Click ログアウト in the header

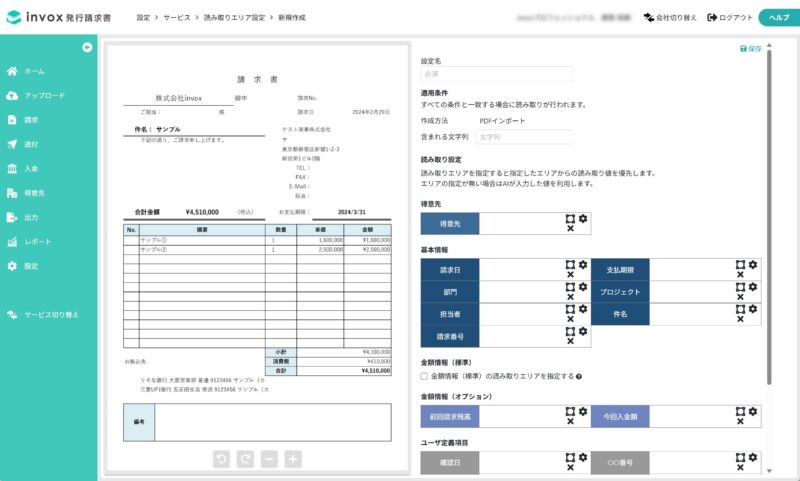(730, 17)
